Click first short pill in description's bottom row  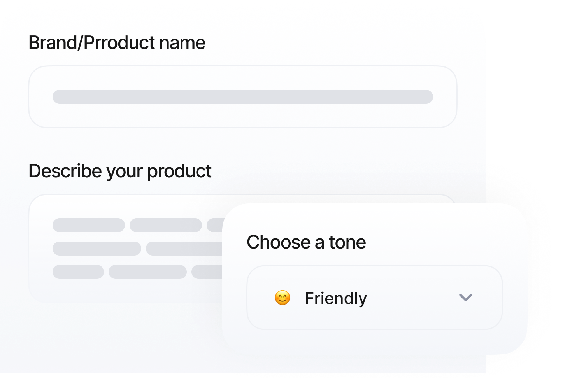pyautogui.click(x=78, y=272)
